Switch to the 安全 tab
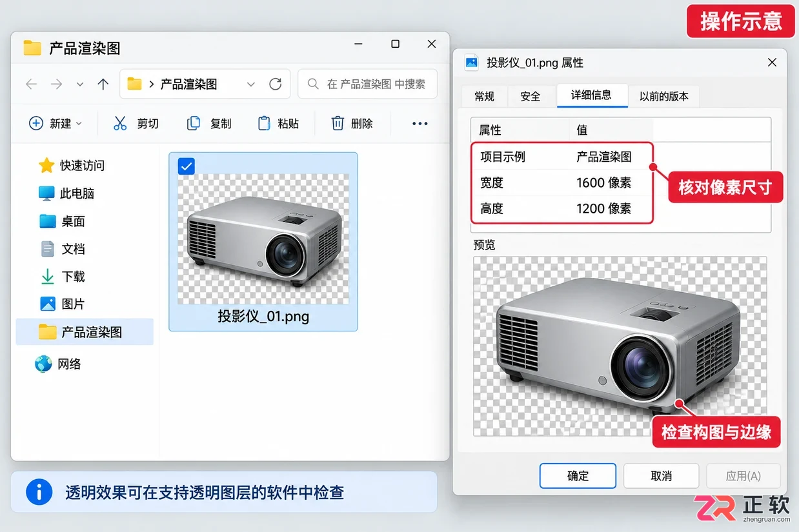Image resolution: width=799 pixels, height=532 pixels. pyautogui.click(x=530, y=96)
